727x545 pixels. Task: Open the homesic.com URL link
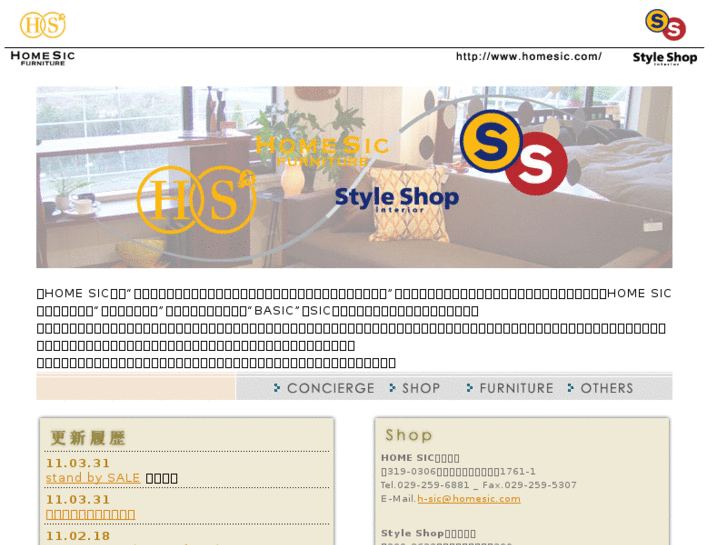[x=529, y=57]
